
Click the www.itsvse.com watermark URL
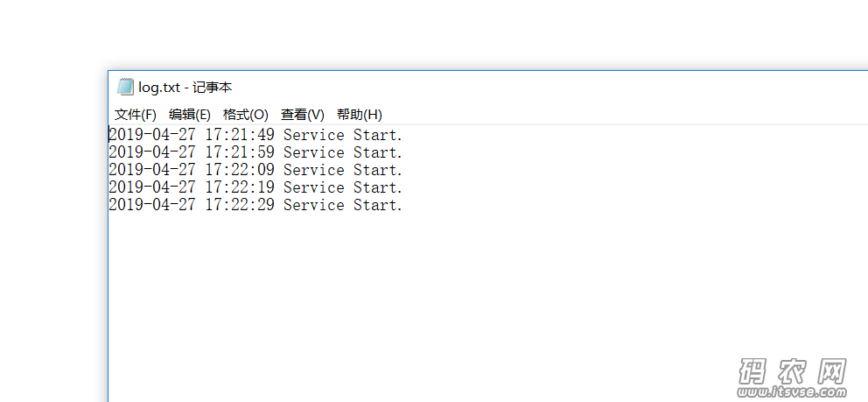pos(794,392)
